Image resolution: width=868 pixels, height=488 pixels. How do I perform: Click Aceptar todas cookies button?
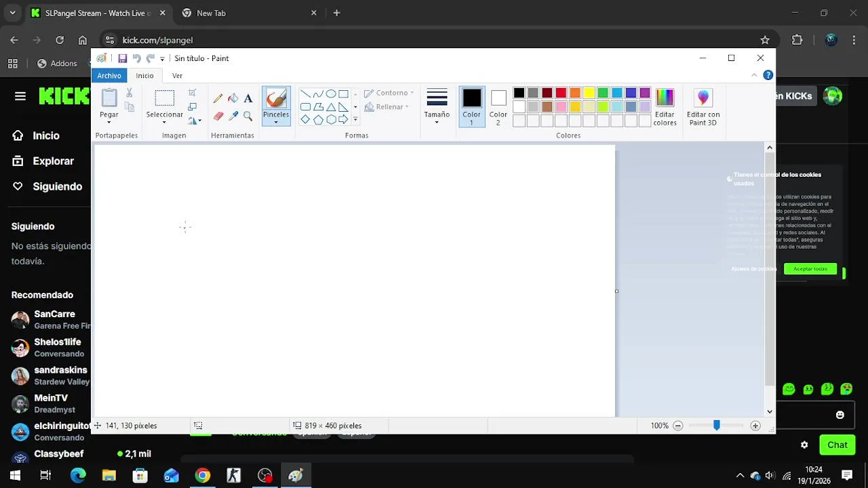tap(810, 269)
